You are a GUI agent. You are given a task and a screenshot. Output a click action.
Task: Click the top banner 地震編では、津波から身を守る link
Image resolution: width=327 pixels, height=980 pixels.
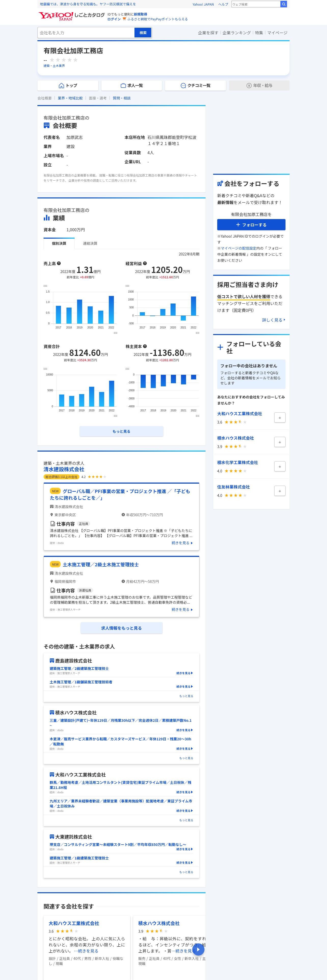tap(88, 4)
